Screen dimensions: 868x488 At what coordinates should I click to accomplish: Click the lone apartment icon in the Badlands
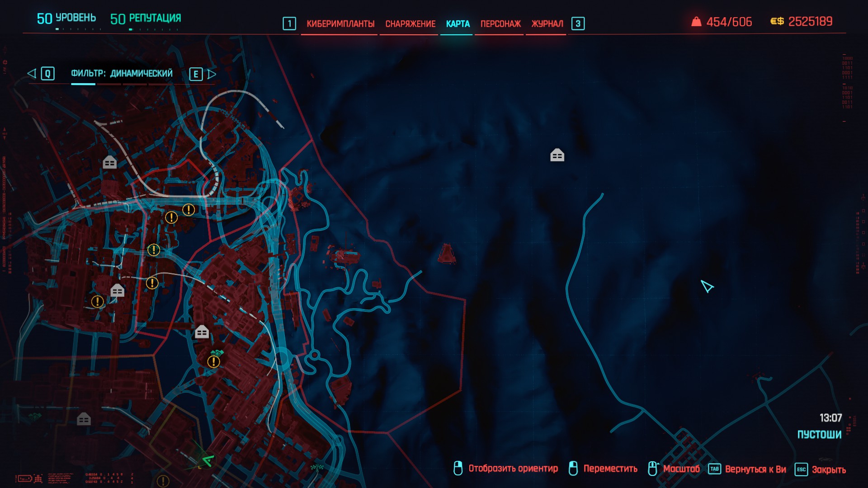557,155
